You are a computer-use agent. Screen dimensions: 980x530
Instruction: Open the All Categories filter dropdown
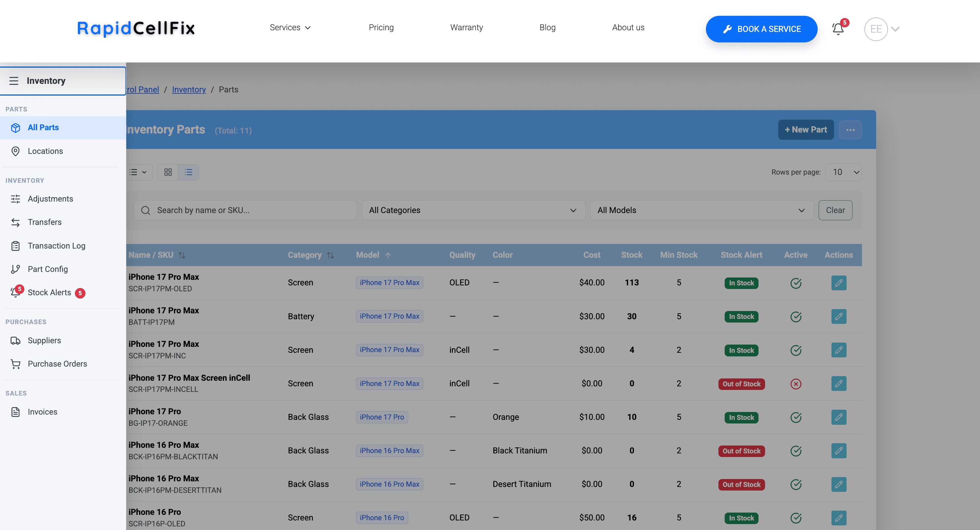click(473, 210)
